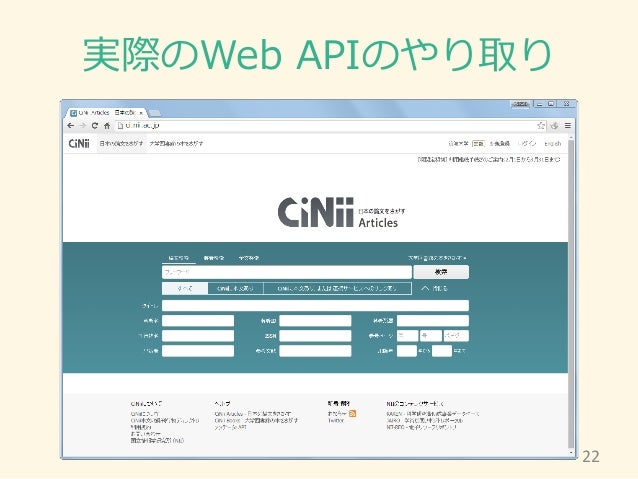Click the extension icon next to the star

click(x=554, y=126)
